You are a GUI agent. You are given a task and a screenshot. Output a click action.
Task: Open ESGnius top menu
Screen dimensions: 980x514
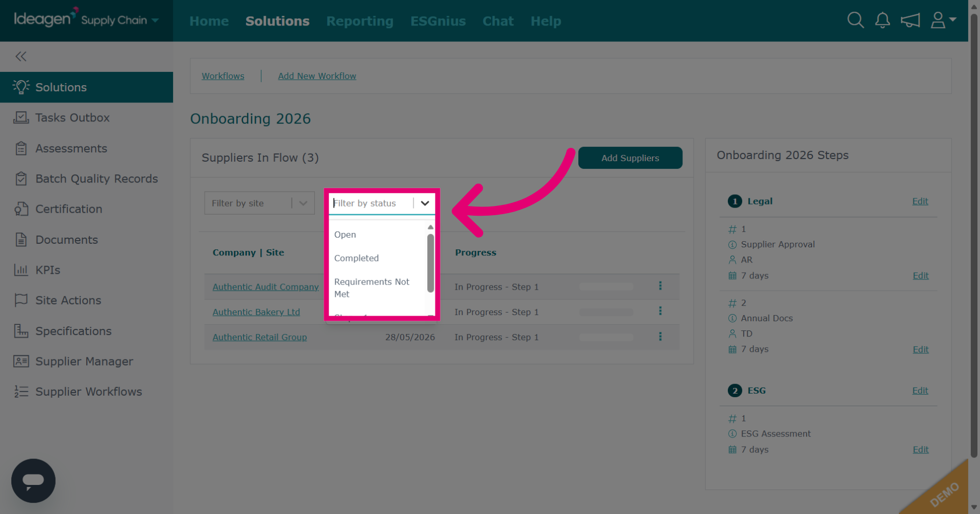(x=438, y=21)
